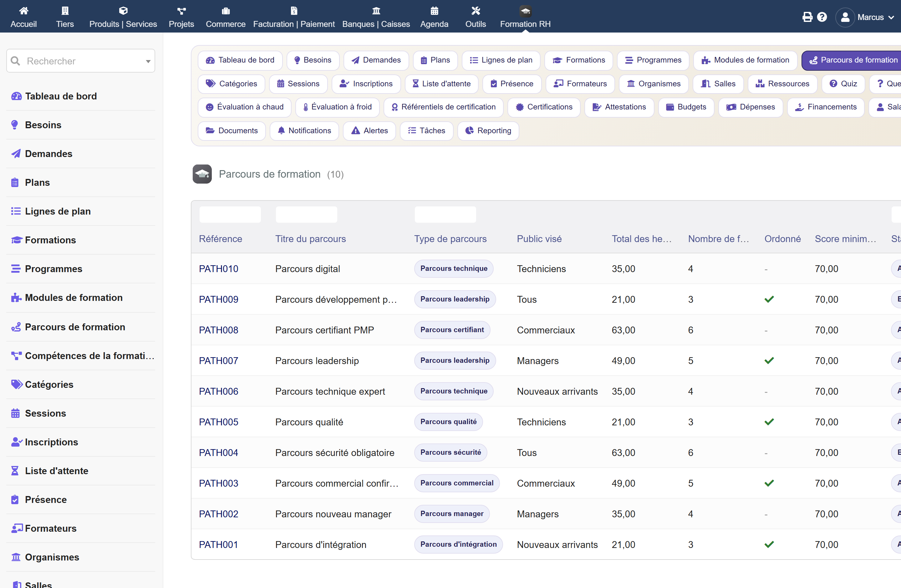The width and height of the screenshot is (901, 588).
Task: Click the Accueil home icon
Action: coord(23,11)
